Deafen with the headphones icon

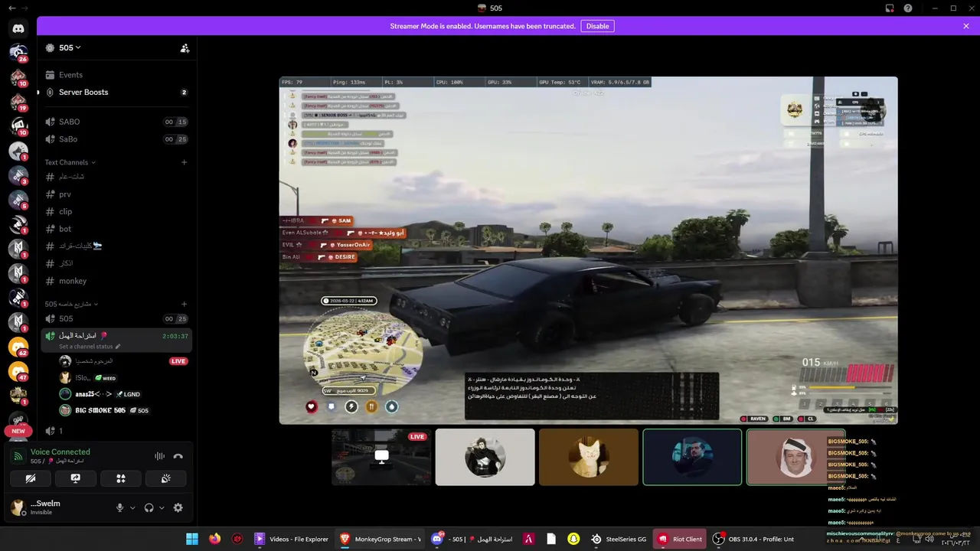(149, 507)
